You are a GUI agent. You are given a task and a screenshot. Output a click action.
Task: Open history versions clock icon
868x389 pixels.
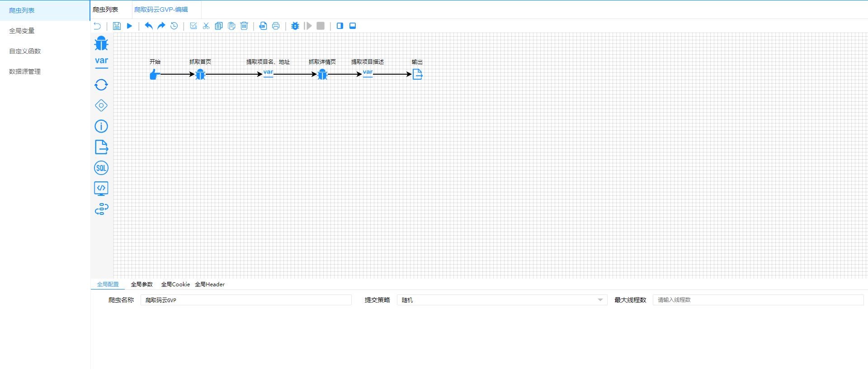[174, 26]
